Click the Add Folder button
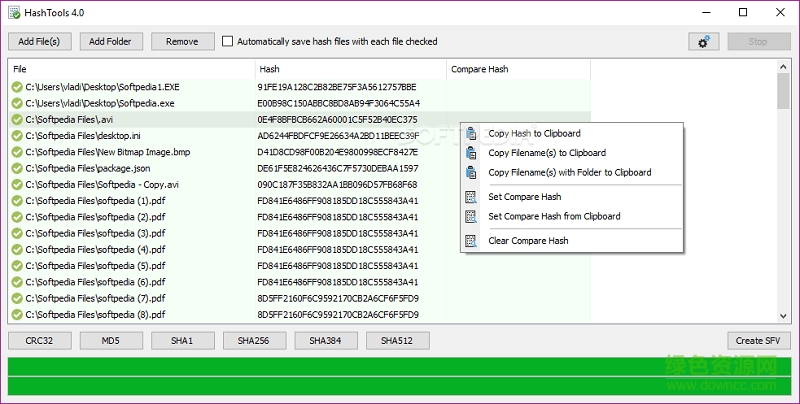 pyautogui.click(x=111, y=42)
